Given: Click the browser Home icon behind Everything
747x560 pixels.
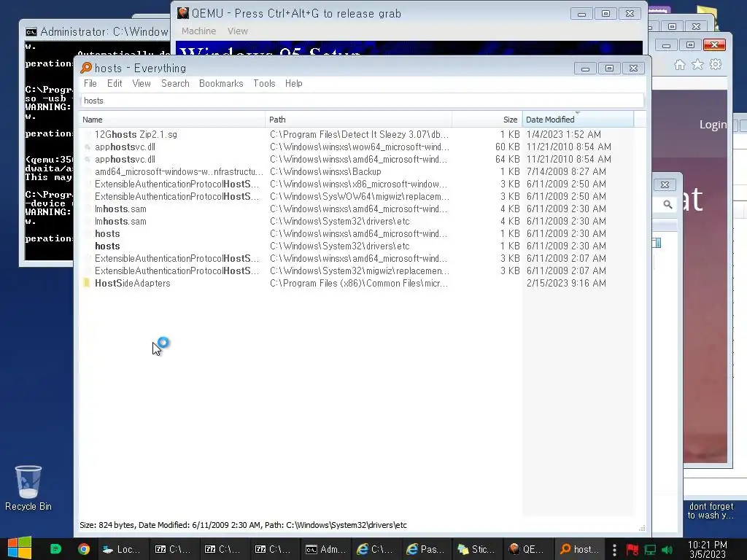Looking at the screenshot, I should (680, 65).
